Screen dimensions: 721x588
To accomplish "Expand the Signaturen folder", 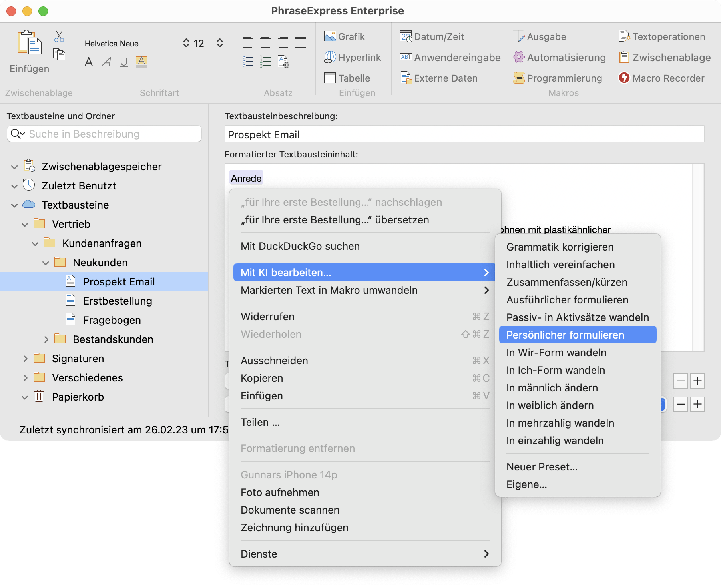I will pyautogui.click(x=25, y=359).
